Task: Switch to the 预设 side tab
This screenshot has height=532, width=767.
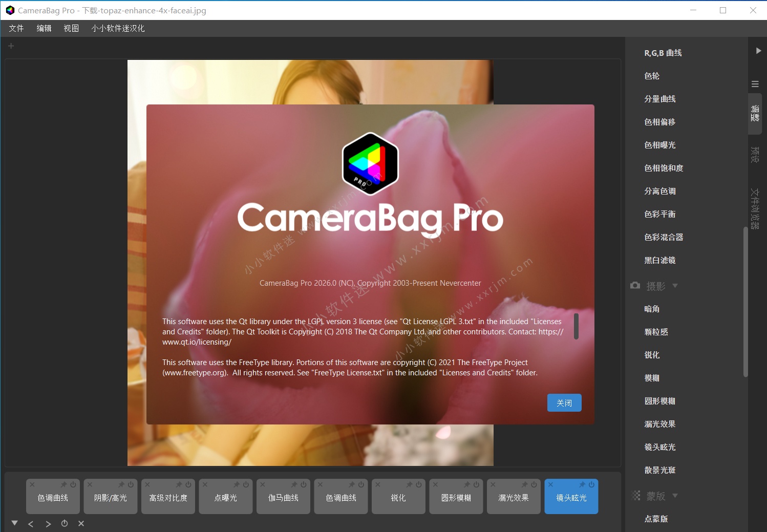Action: click(x=755, y=154)
